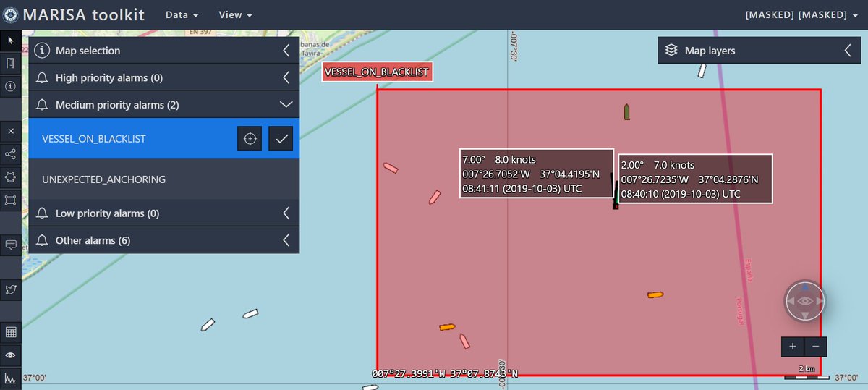Select the UNEXPECTED_ANCHORING alarm row
Screen dimensions: 868x390
tap(164, 179)
